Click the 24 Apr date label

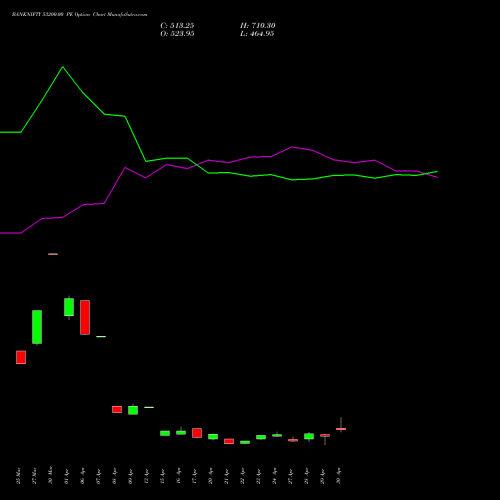[x=274, y=476]
